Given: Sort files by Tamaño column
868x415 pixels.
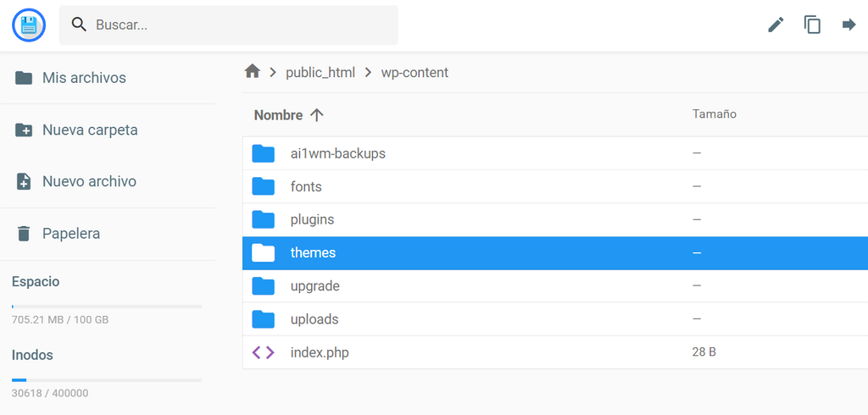Looking at the screenshot, I should pos(714,114).
